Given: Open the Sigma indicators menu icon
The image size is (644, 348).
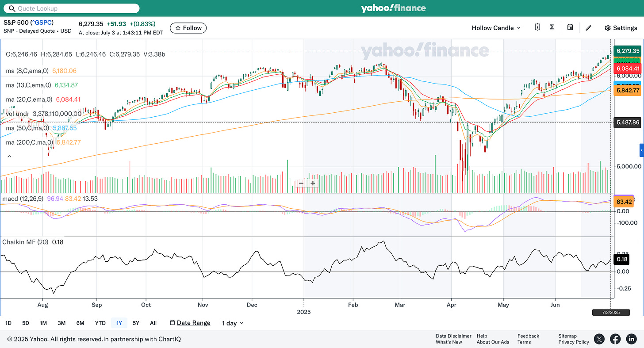Looking at the screenshot, I should [552, 27].
